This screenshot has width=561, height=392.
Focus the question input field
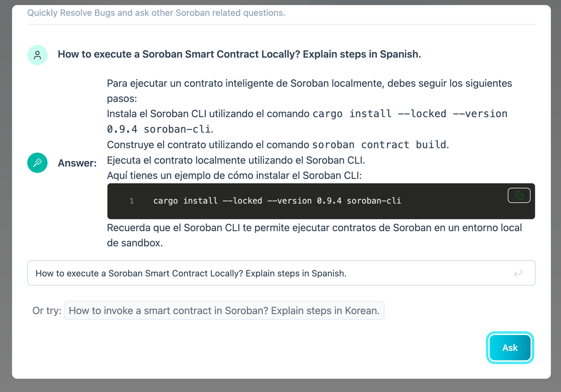click(281, 273)
